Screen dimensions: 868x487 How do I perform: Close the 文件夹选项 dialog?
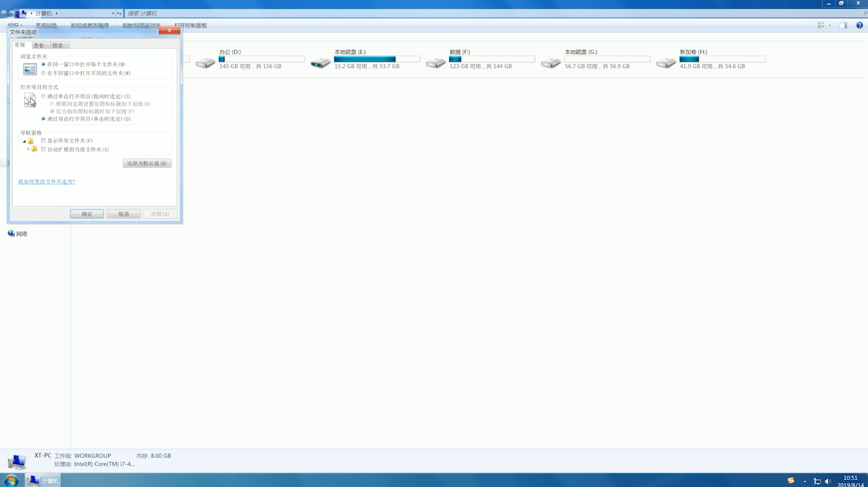tap(169, 31)
